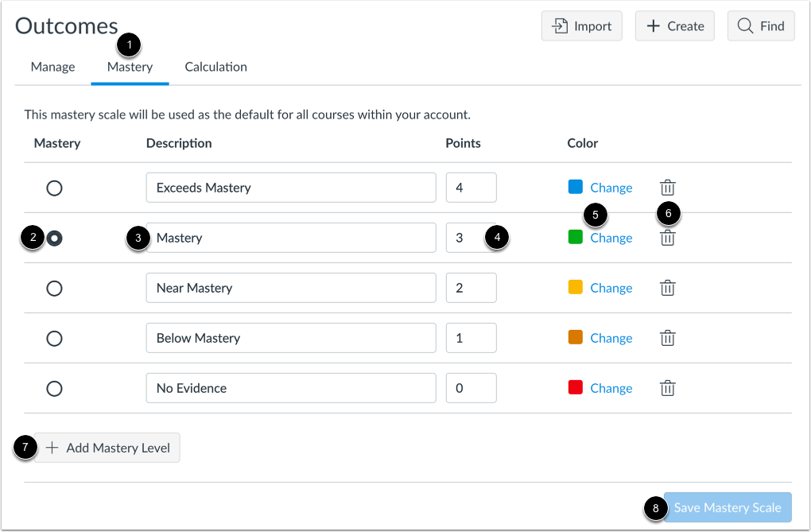811x532 pixels.
Task: Switch to the Manage tab
Action: coord(52,67)
